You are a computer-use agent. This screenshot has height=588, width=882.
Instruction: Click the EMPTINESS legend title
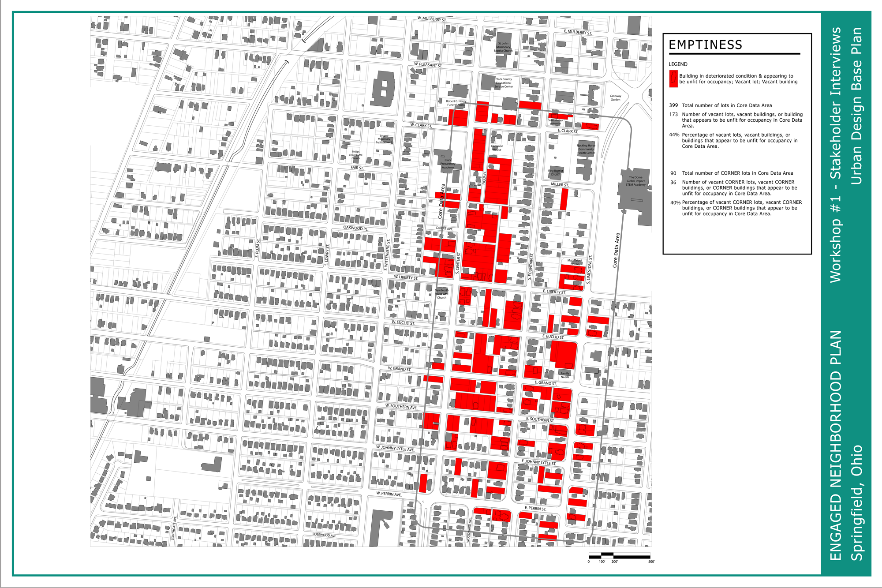[x=705, y=45]
